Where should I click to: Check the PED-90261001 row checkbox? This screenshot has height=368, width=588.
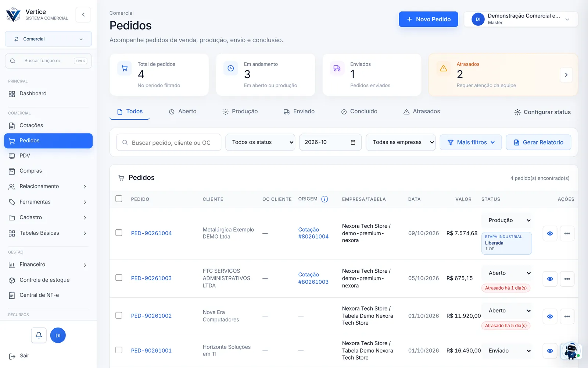[x=119, y=350]
